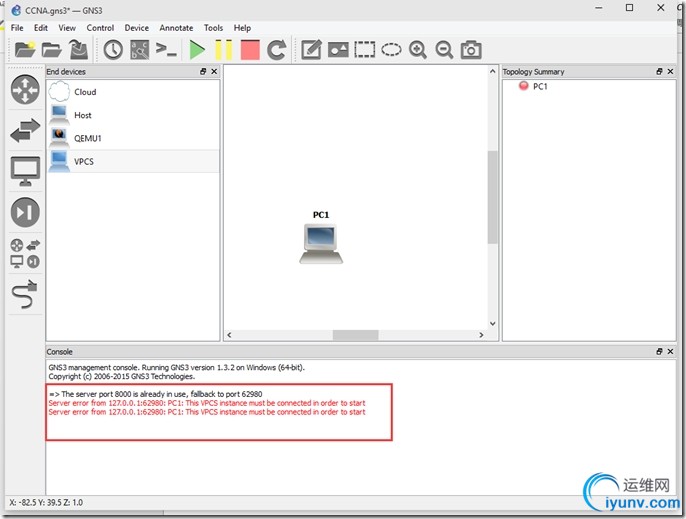Screen dimensions: 686x519
Task: Click the 'GNS3 management console' version line
Action: tap(176, 367)
